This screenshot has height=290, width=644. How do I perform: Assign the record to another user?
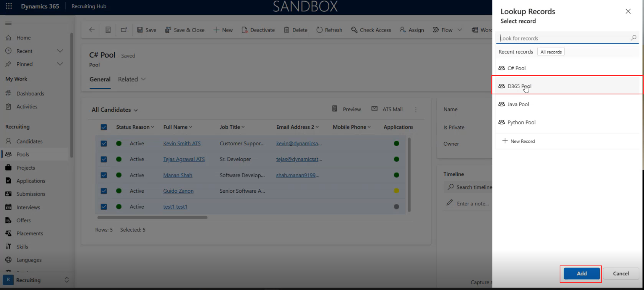[x=412, y=30]
